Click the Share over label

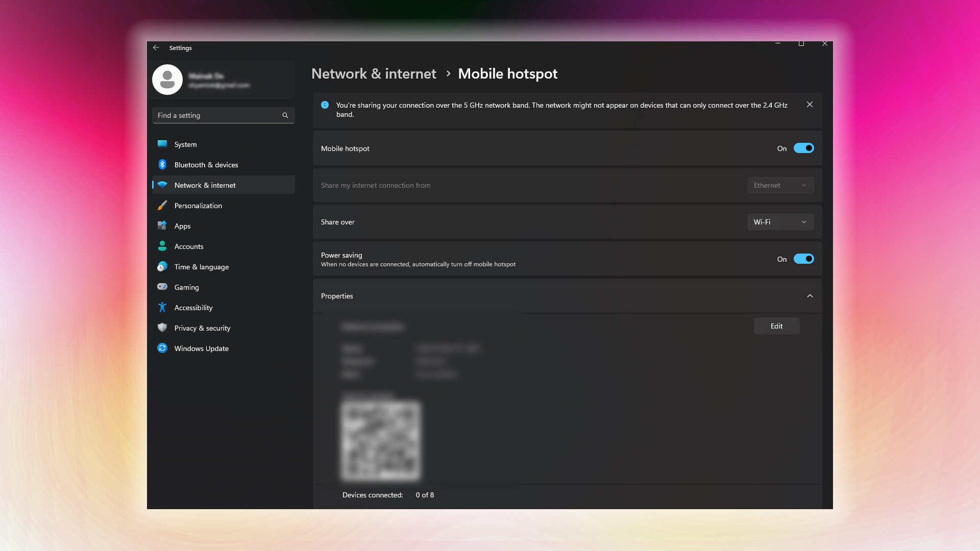pos(337,222)
